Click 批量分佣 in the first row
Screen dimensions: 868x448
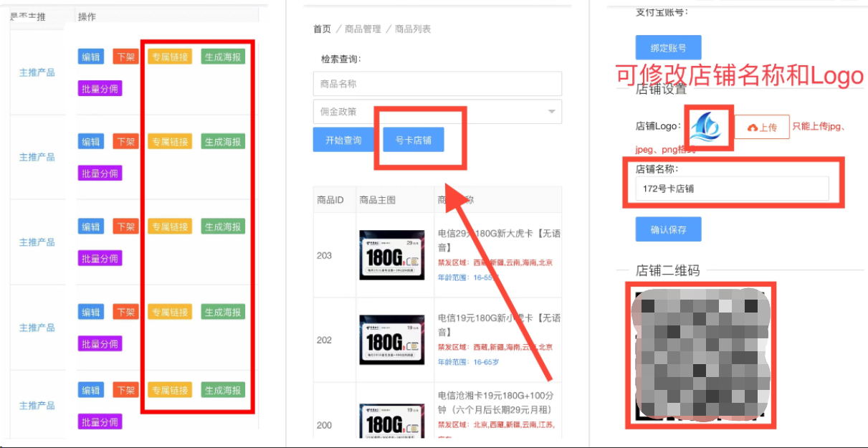point(100,89)
